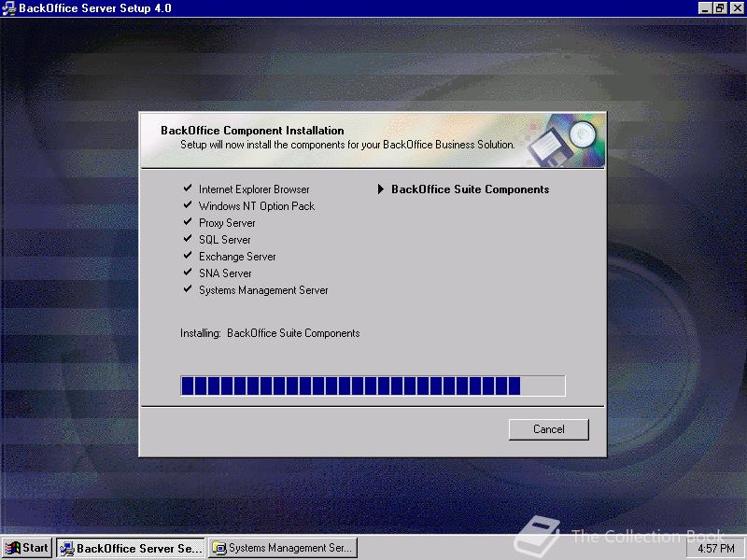Restore down the BackOffice Server Setup window
The width and height of the screenshot is (747, 560).
[720, 8]
